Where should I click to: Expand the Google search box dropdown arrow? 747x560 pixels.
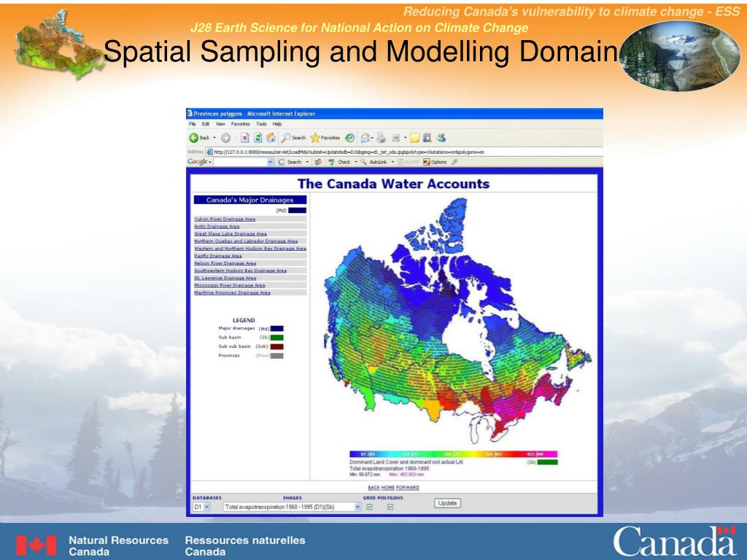point(270,162)
